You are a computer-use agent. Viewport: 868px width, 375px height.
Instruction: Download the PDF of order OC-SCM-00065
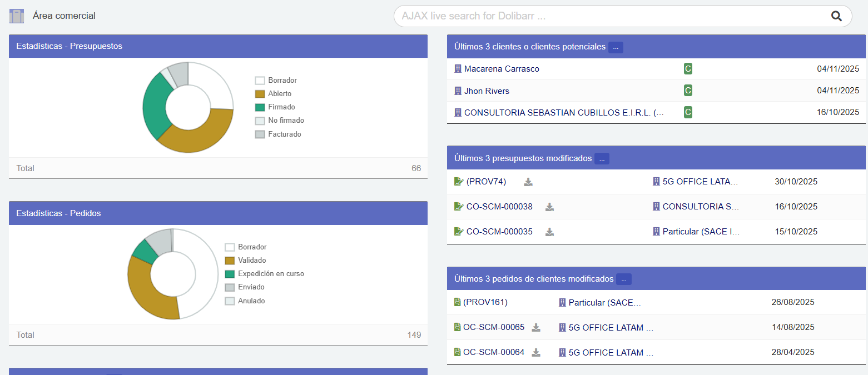tap(535, 327)
